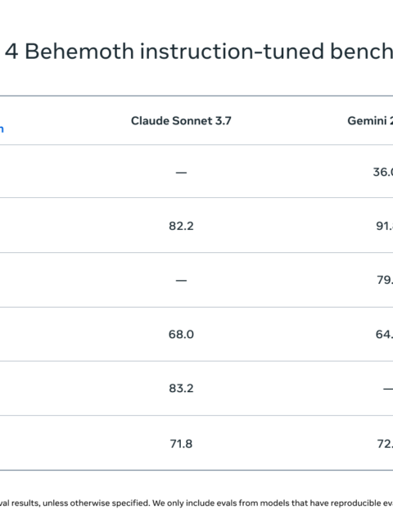The height and width of the screenshot is (532, 393).
Task: Open the blue link in header row
Action: click(2, 129)
